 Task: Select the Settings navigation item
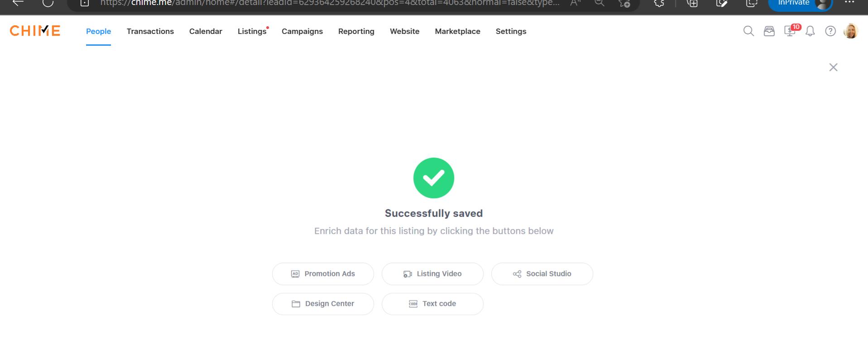click(511, 31)
